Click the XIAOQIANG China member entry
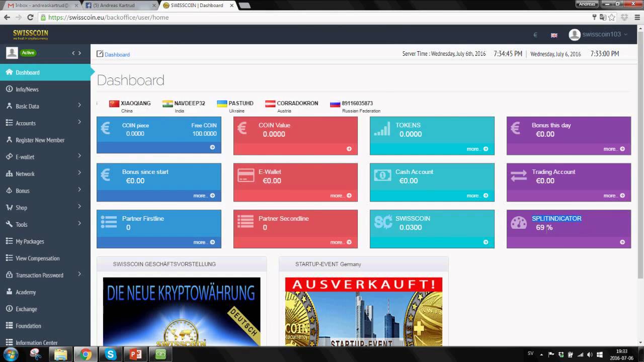Screen dimensions: 644x362 point(130,107)
